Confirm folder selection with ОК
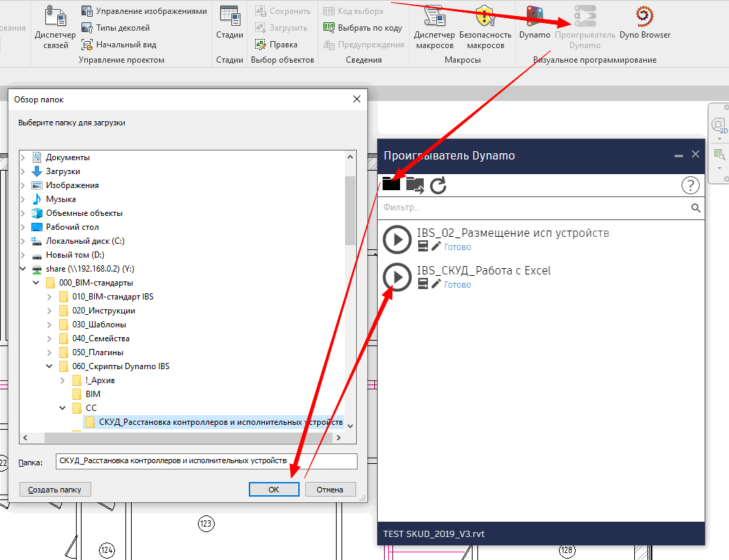This screenshot has height=560, width=729. click(x=274, y=490)
